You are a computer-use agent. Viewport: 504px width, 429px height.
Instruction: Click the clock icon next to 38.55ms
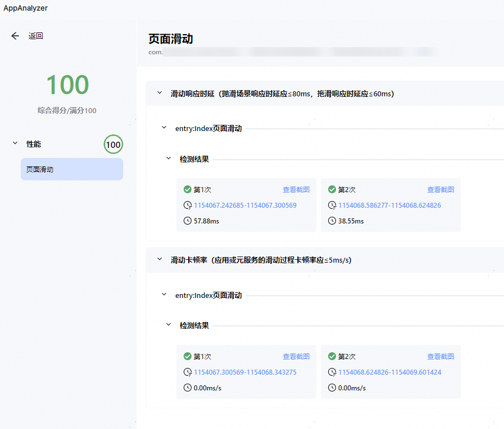point(332,221)
